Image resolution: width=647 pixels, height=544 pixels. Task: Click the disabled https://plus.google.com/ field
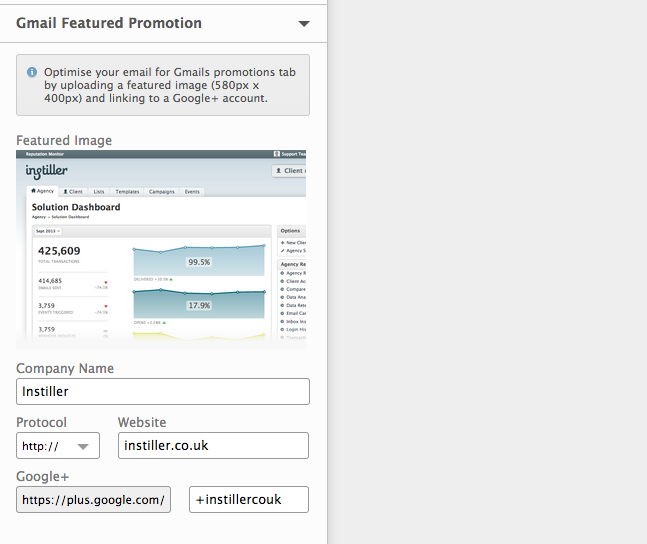(x=93, y=500)
